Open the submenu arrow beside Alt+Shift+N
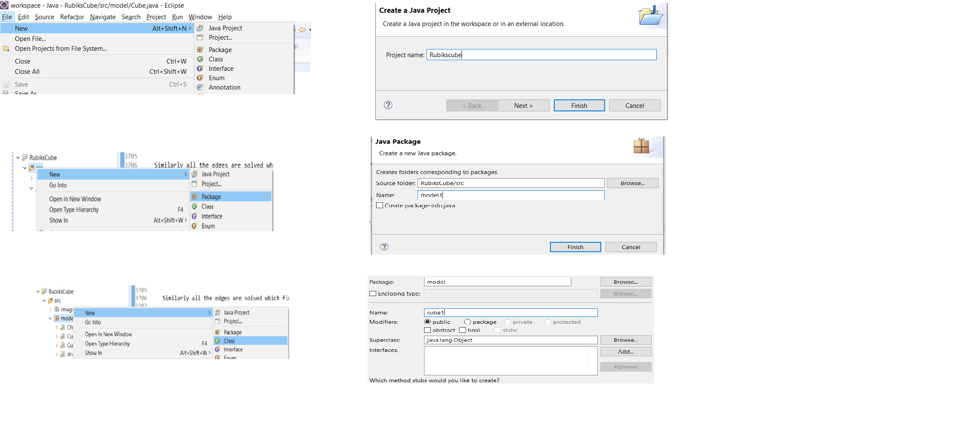 [x=190, y=28]
